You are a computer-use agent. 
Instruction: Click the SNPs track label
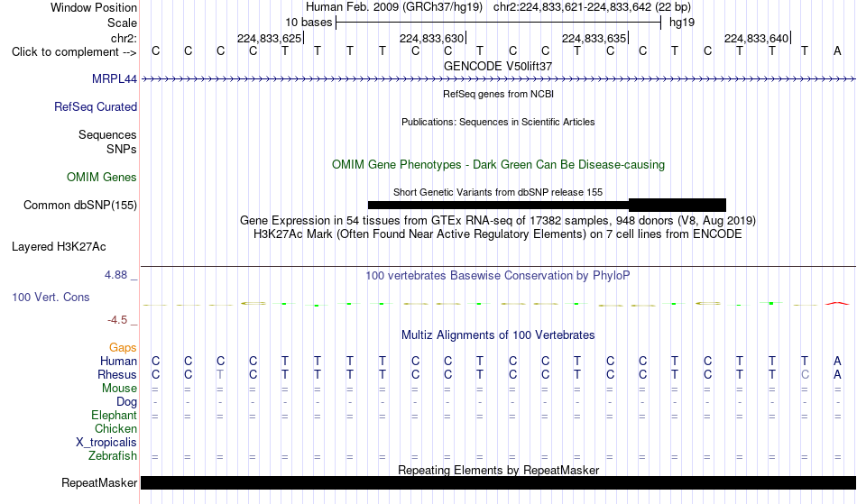[x=122, y=149]
